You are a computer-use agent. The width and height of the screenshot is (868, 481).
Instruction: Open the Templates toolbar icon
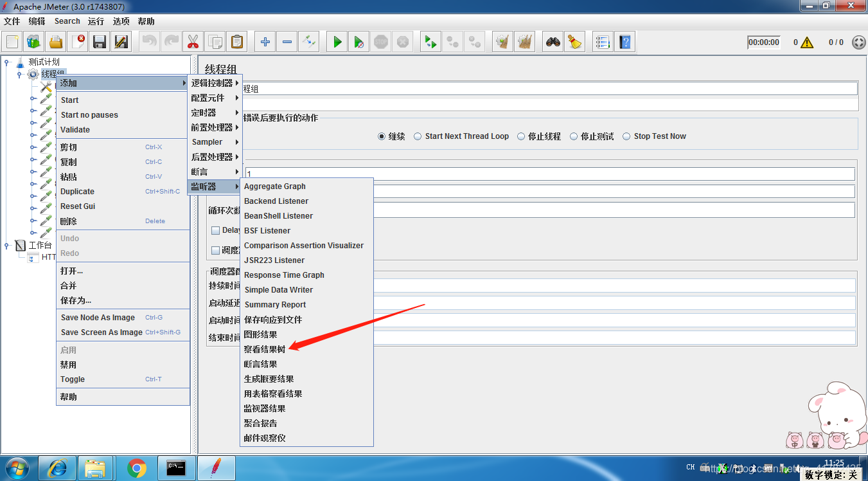pyautogui.click(x=34, y=42)
